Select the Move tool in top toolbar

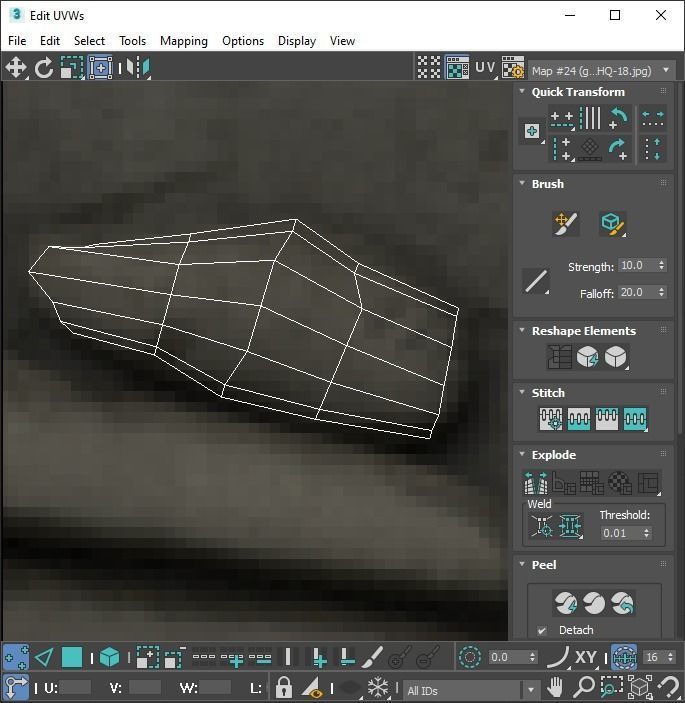point(16,68)
